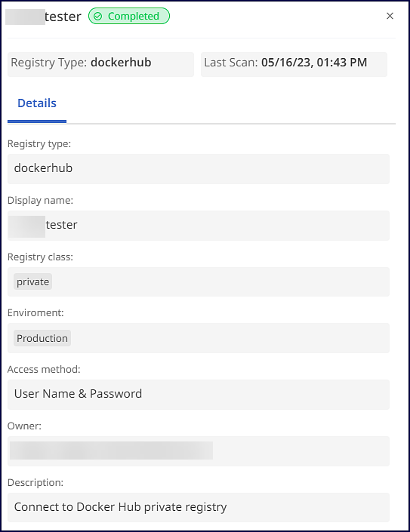Click the Access method label
Screen dimensions: 410x532
[x=44, y=369]
